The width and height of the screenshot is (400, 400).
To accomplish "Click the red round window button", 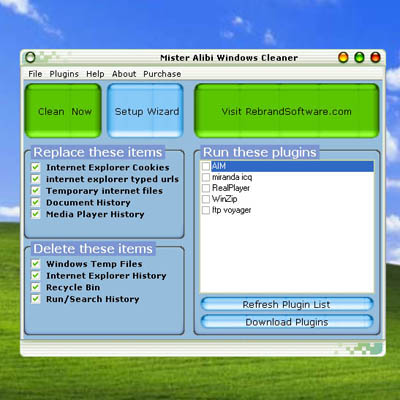I will click(x=376, y=58).
